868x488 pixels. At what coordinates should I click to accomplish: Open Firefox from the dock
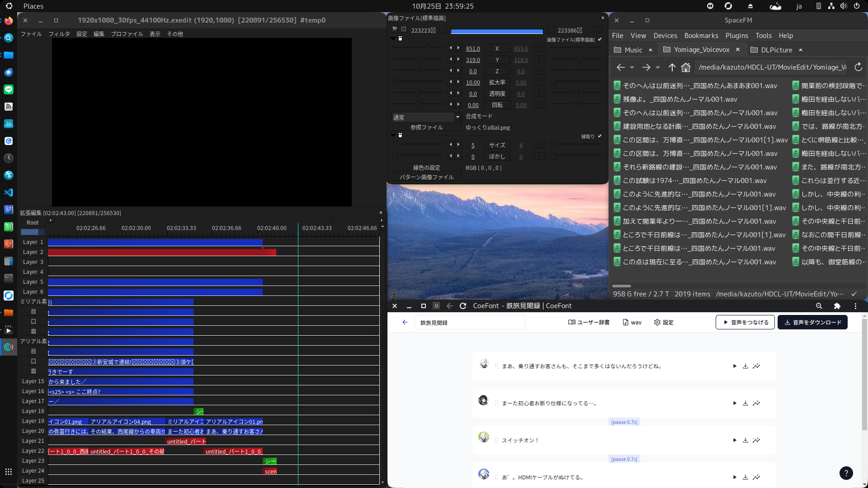[9, 21]
